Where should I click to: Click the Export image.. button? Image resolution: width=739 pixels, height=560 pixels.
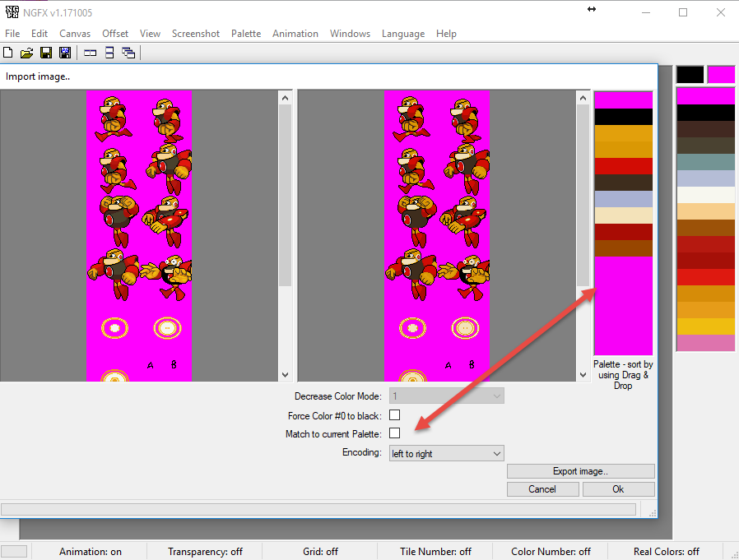[x=580, y=471]
